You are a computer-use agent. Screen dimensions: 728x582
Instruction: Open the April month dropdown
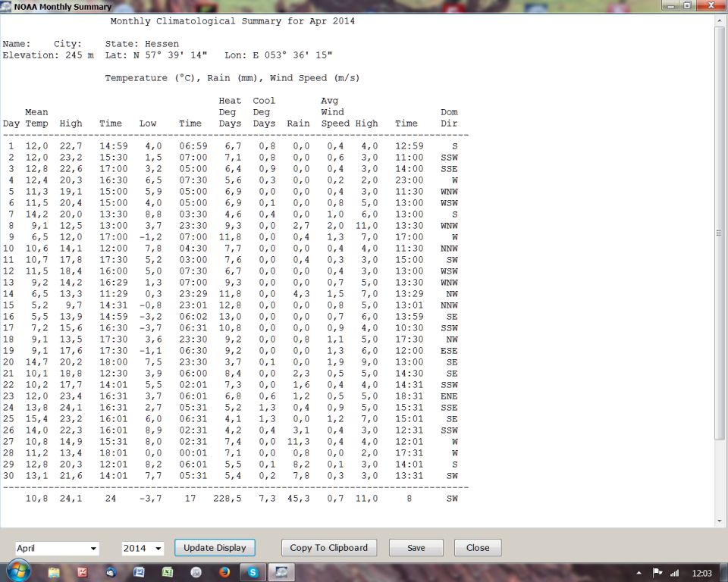pyautogui.click(x=57, y=549)
